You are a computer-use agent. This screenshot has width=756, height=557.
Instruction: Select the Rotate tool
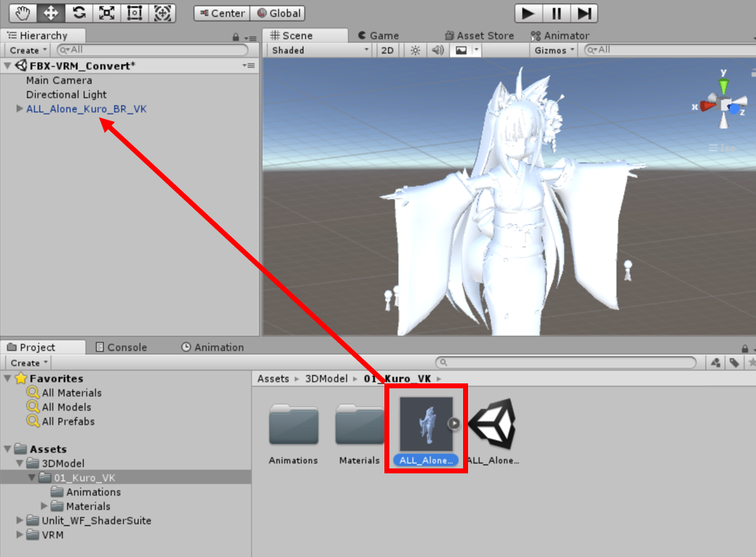[x=79, y=13]
